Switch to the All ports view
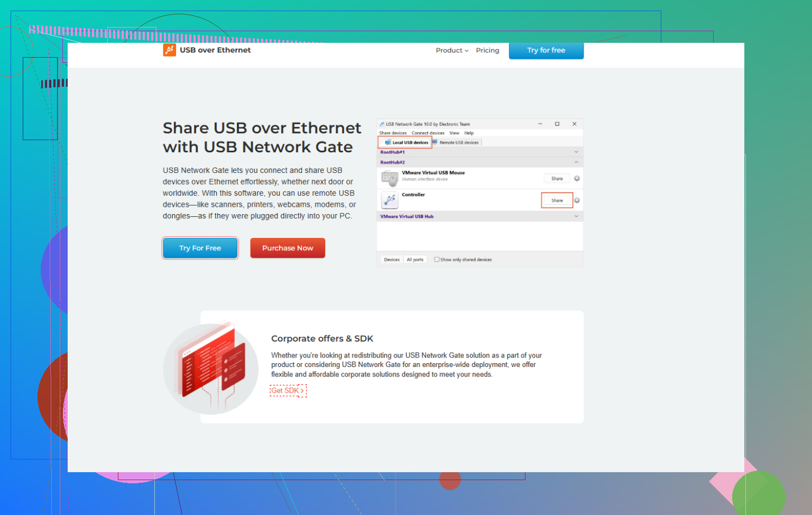 tap(415, 260)
